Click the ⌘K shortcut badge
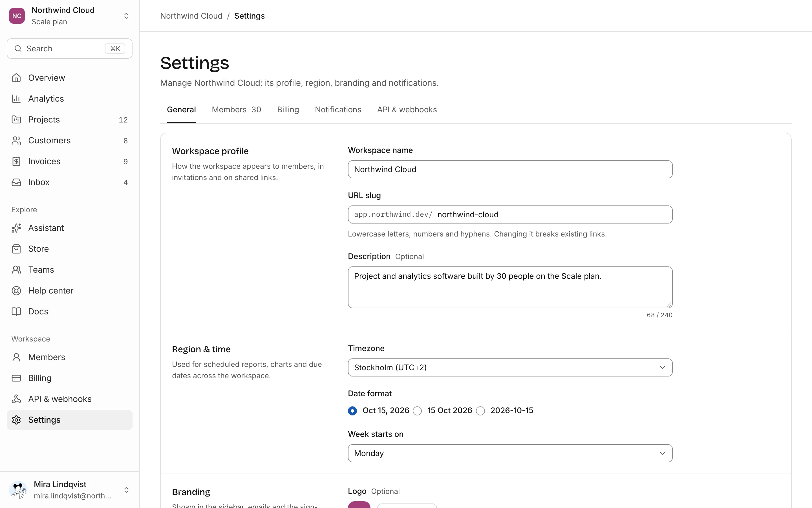 115,49
